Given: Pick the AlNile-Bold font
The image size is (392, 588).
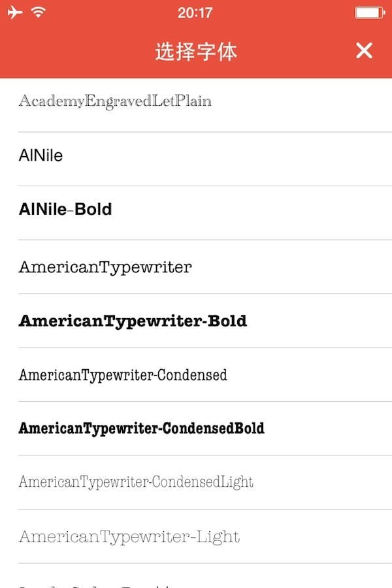Looking at the screenshot, I should click(x=65, y=209).
